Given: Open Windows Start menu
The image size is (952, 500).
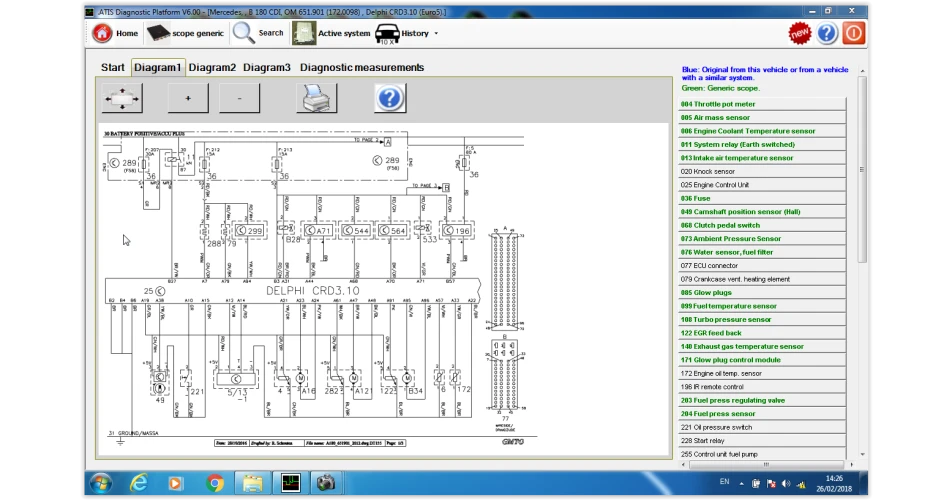Looking at the screenshot, I should tap(101, 484).
